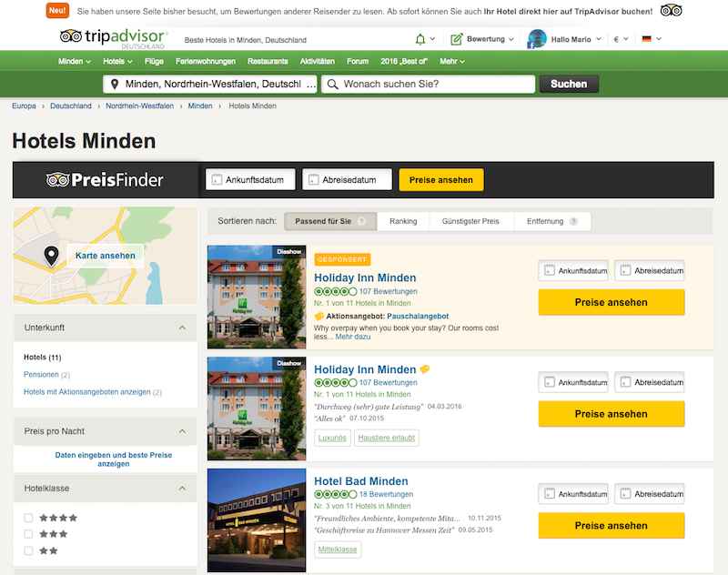Click Karte ansehen on the map
Viewport: 728px width, 575px height.
106,256
